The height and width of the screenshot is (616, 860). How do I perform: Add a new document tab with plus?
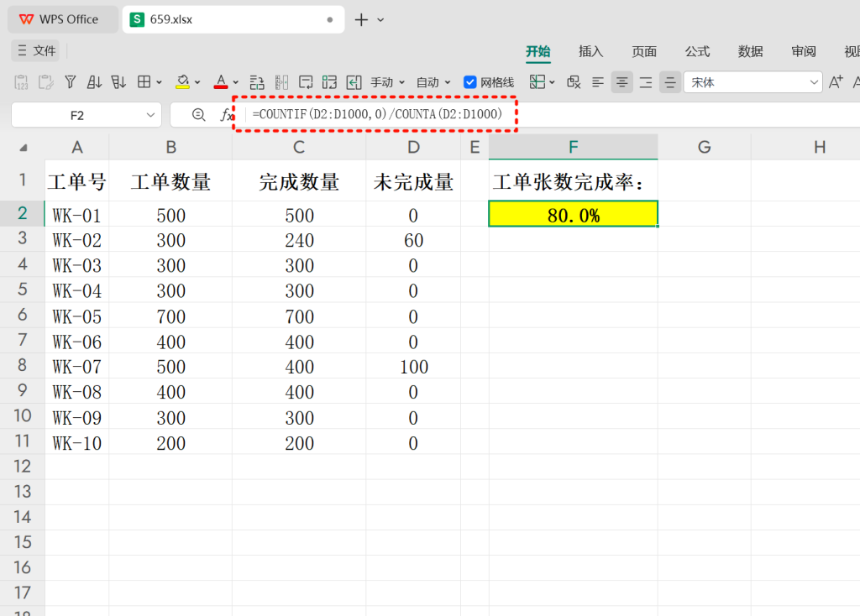(361, 20)
